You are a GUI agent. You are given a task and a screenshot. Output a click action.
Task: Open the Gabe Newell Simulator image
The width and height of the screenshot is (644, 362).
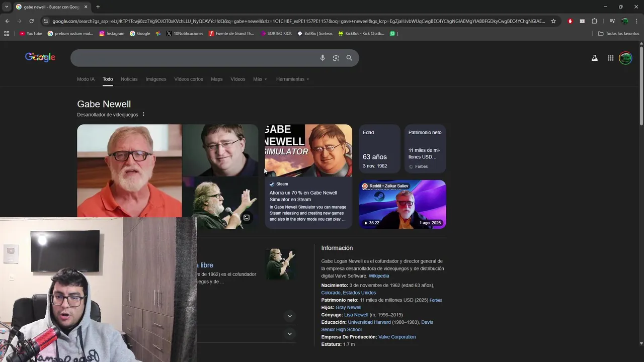pyautogui.click(x=308, y=150)
